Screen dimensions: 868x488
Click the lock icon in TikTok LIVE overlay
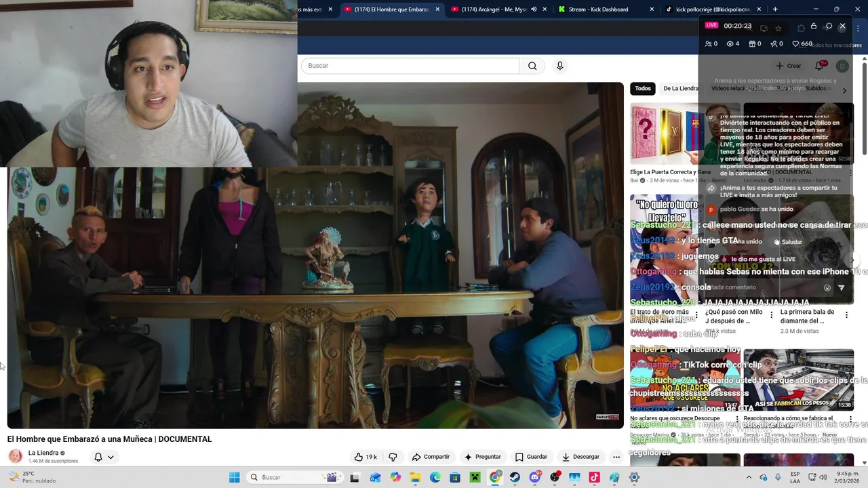[x=814, y=26]
